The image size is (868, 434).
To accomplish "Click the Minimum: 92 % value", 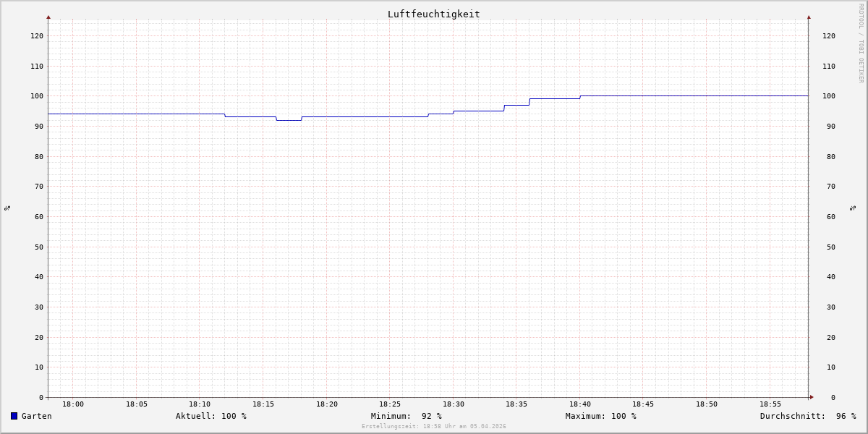I will tap(407, 416).
